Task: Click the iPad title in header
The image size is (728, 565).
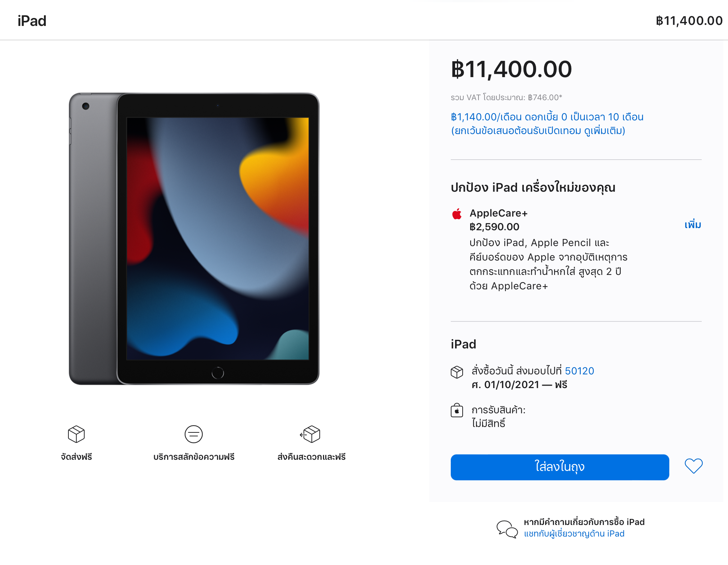Action: click(x=32, y=21)
